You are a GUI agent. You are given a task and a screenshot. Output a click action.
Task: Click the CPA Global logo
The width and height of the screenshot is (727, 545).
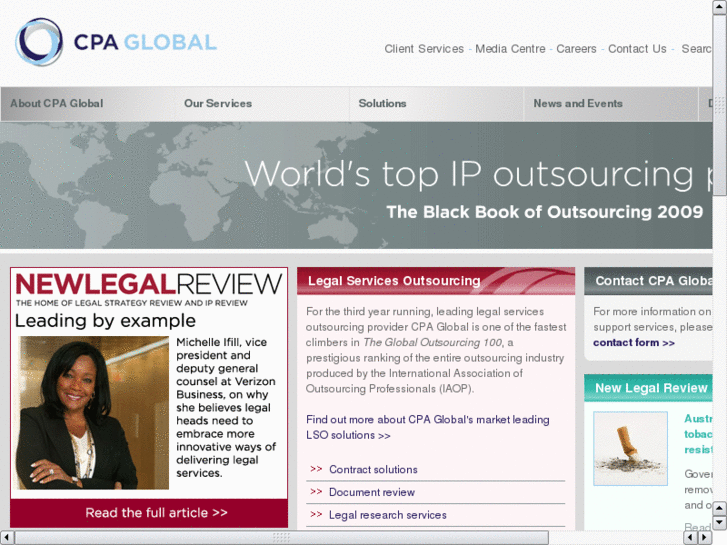(x=116, y=42)
